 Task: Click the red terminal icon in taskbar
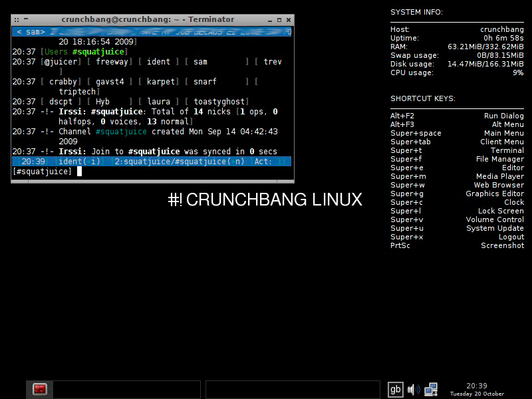tap(40, 389)
